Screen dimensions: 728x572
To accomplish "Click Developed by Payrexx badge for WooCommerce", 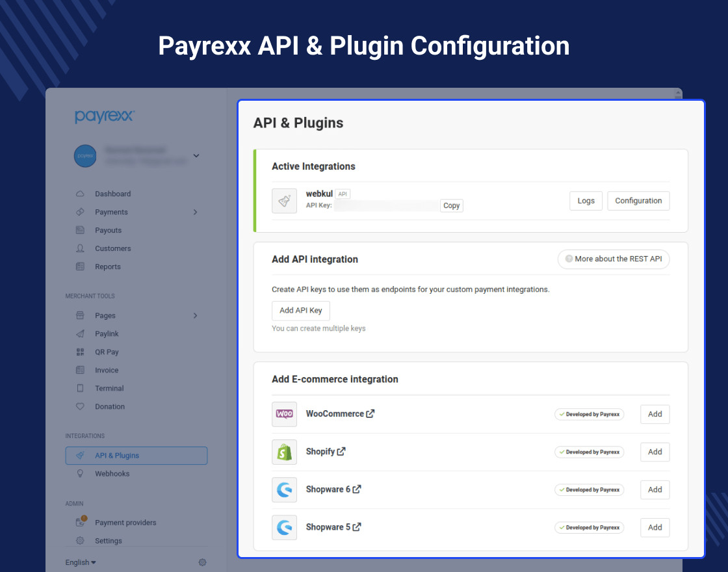I will click(589, 414).
